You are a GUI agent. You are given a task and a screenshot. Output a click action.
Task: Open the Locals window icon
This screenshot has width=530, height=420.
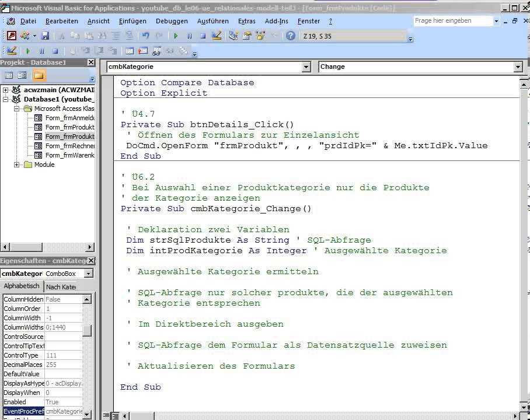point(130,51)
